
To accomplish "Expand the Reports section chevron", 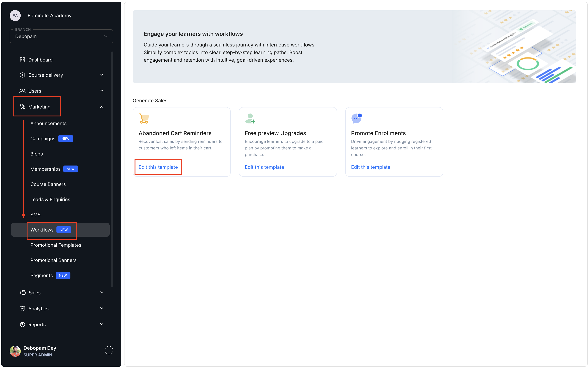I will (102, 324).
